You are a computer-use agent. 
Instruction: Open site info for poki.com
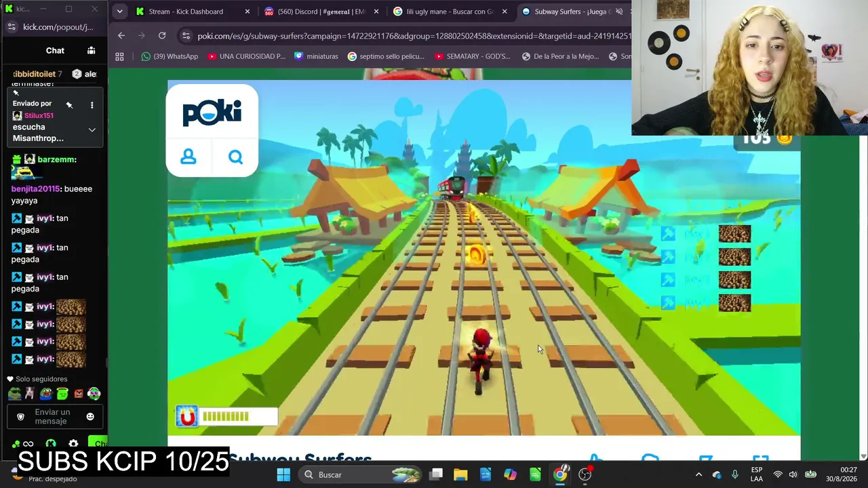pyautogui.click(x=186, y=36)
